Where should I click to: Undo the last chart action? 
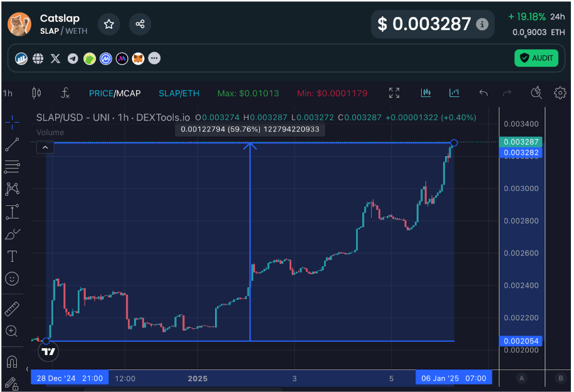pos(484,93)
